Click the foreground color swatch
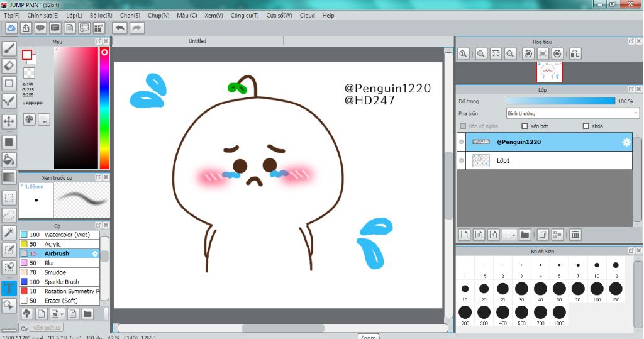The image size is (644, 339). 27,55
